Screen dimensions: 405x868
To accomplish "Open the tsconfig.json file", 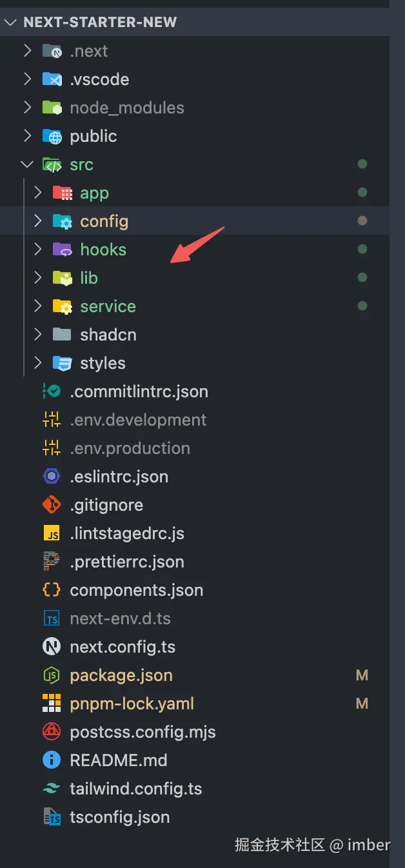I will 119,817.
